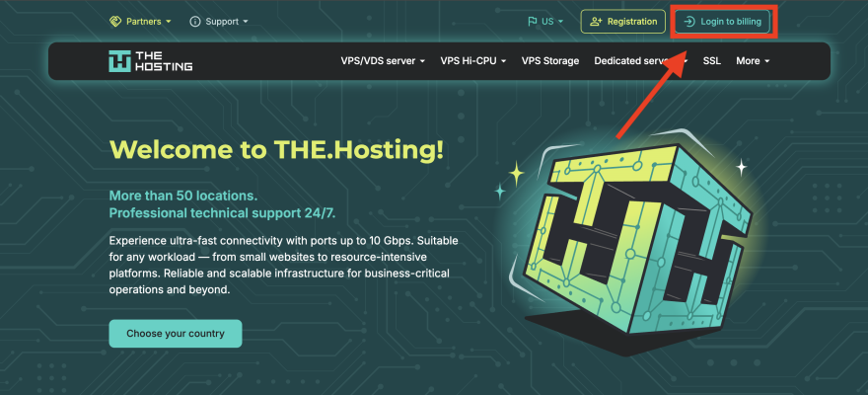Expand the More menu

753,61
